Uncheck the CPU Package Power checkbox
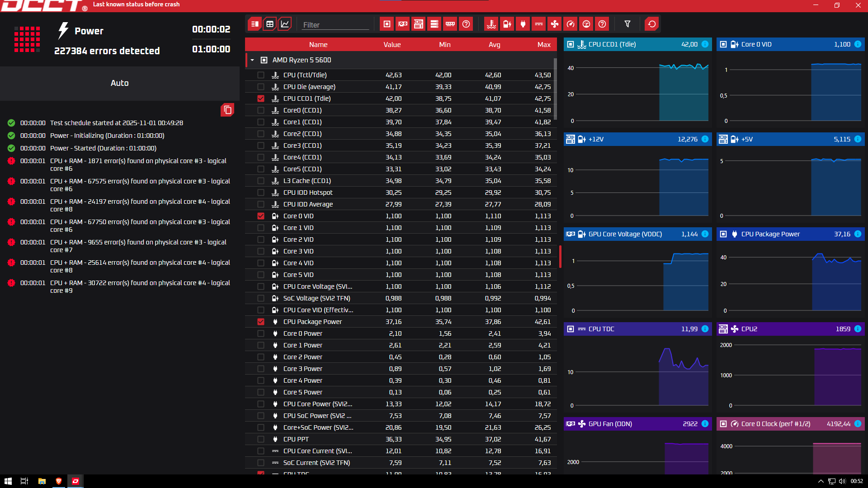This screenshot has width=868, height=488. click(261, 322)
